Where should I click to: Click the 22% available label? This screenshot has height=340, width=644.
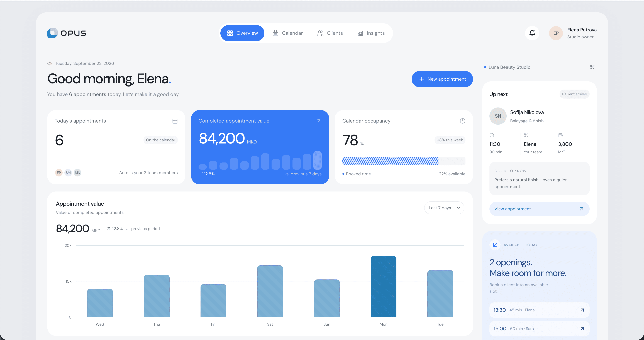coord(452,174)
